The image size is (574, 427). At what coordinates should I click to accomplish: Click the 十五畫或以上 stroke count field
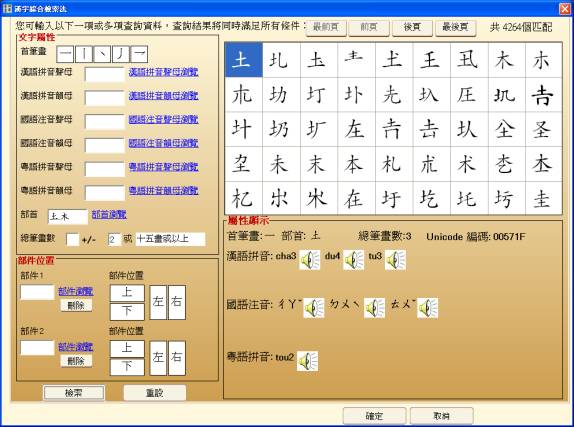click(171, 240)
